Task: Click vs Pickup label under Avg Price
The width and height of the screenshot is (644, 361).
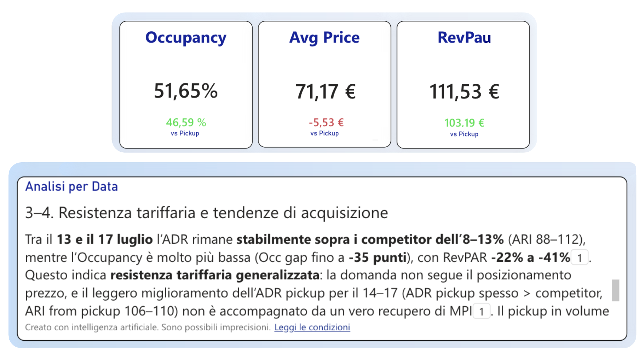Action: [x=325, y=133]
